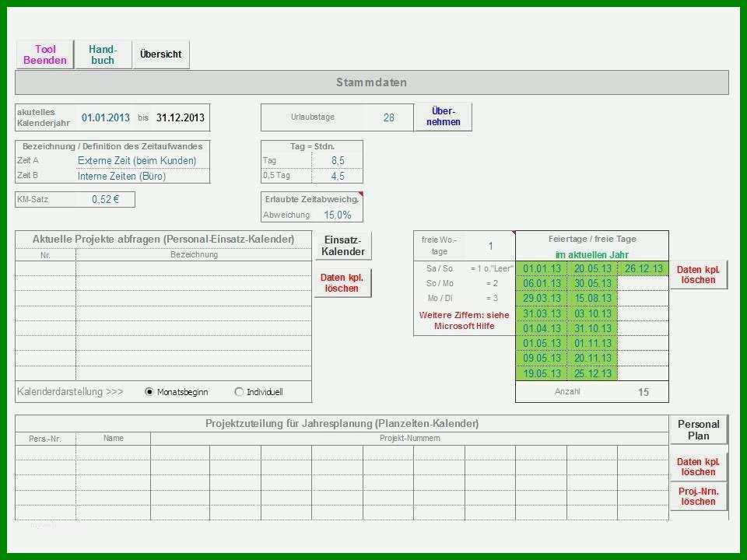Screen dimensions: 747x560
Task: Select holiday date 26.12.13
Action: (x=644, y=268)
